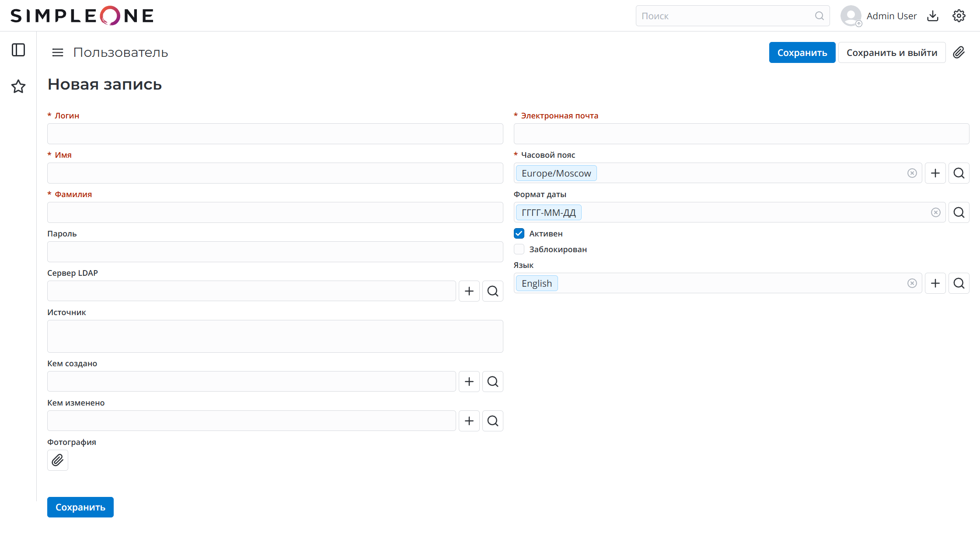This screenshot has width=980, height=538.
Task: Focus the Логин input field
Action: click(275, 134)
